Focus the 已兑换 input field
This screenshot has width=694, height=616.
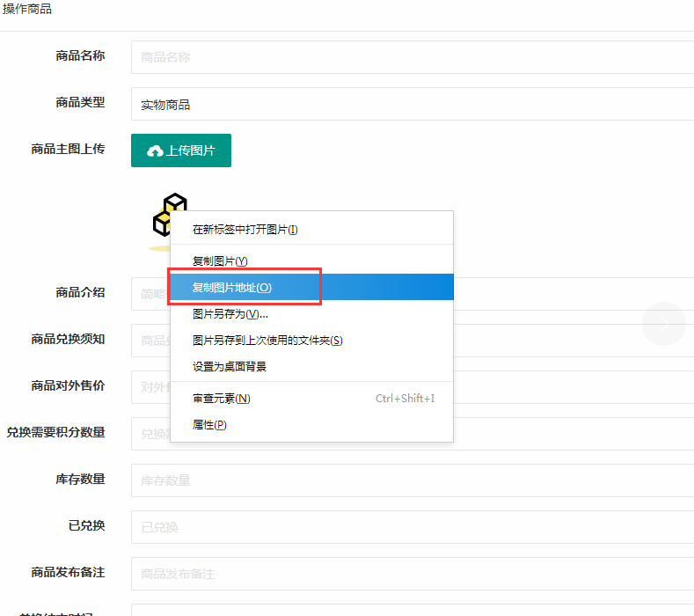[413, 527]
